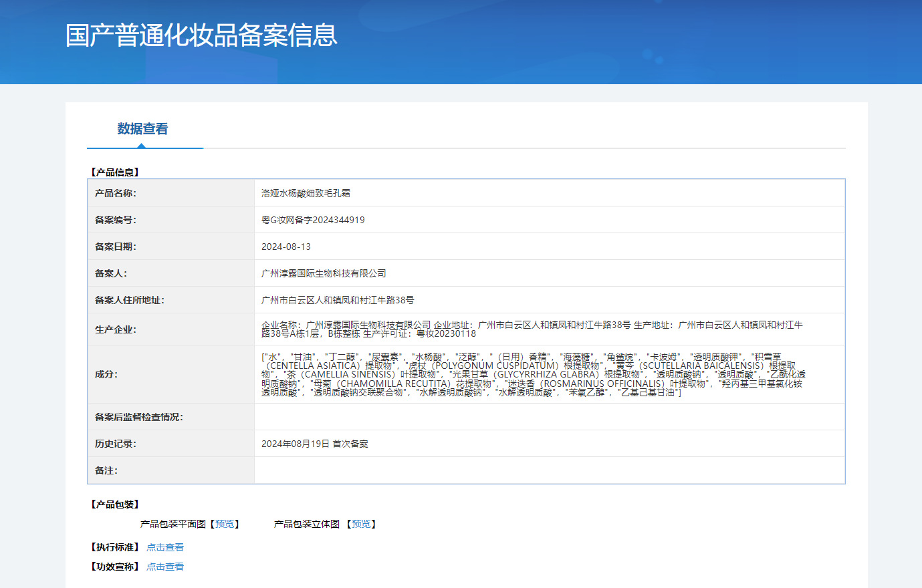This screenshot has height=588, width=922.
Task: Click the 产品名称 field label
Action: [116, 193]
